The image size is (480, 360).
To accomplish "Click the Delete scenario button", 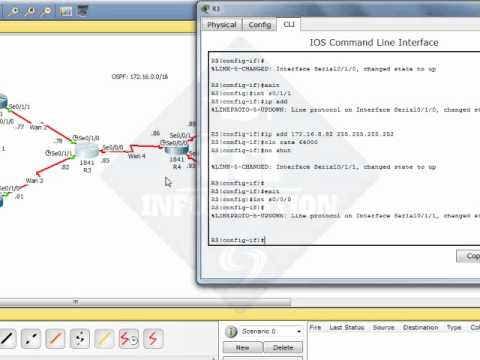I will tap(283, 348).
